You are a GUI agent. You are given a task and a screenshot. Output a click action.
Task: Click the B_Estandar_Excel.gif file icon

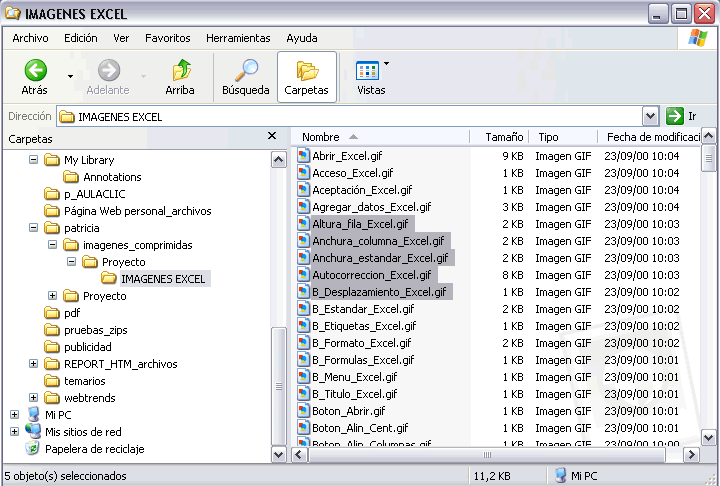pyautogui.click(x=303, y=309)
